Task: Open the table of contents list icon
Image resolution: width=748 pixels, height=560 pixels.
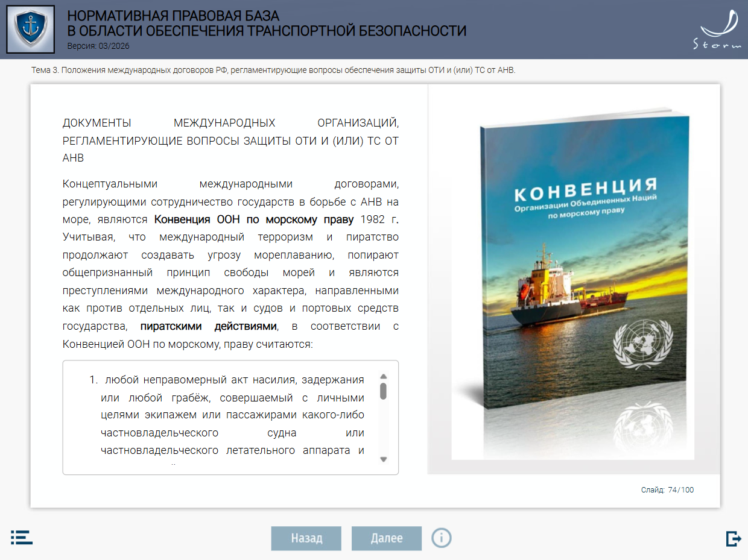Action: tap(22, 538)
